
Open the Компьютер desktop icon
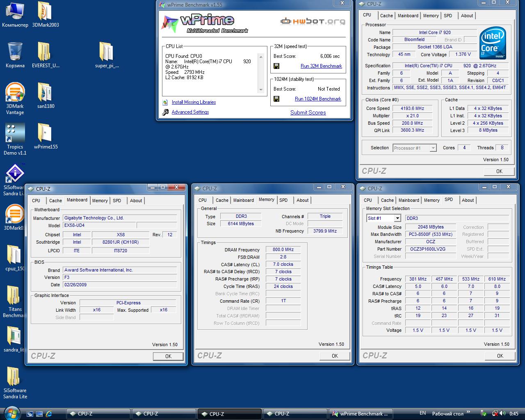click(x=15, y=15)
